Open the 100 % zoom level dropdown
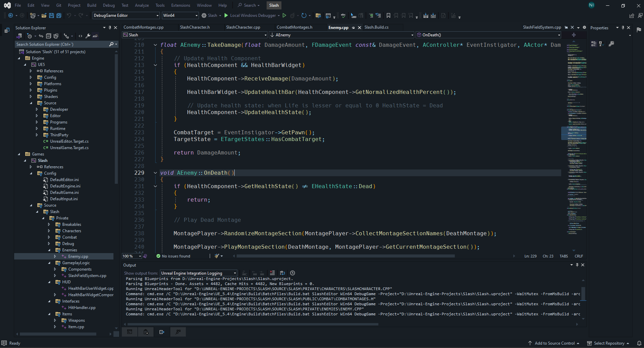 tap(132, 256)
